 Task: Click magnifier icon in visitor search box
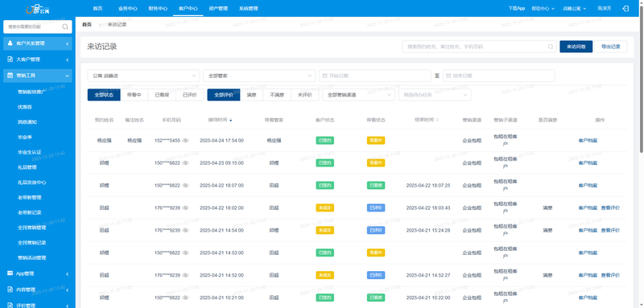coord(551,47)
